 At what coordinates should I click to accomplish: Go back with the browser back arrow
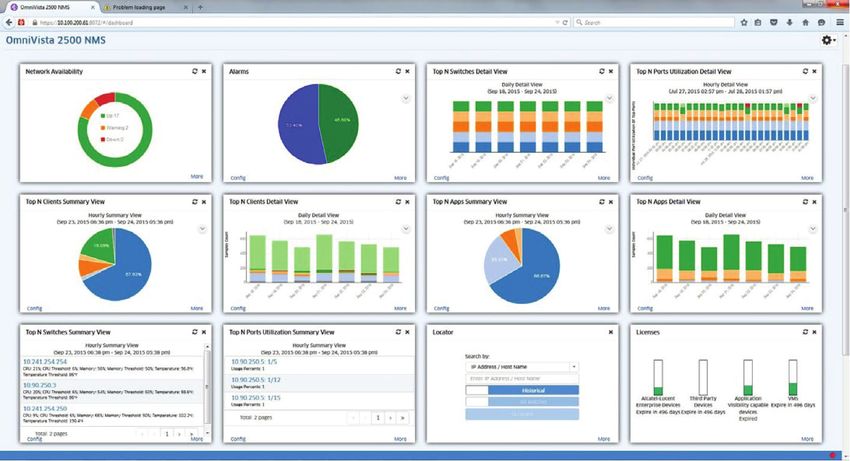pos(9,22)
